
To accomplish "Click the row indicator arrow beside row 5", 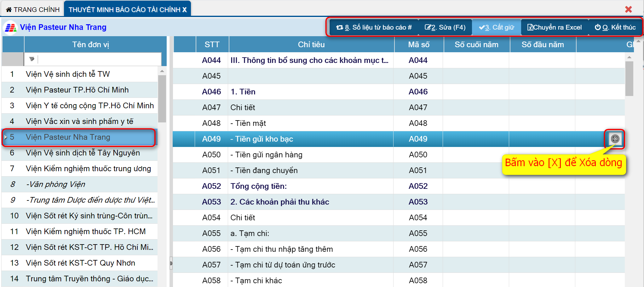I will coord(6,137).
